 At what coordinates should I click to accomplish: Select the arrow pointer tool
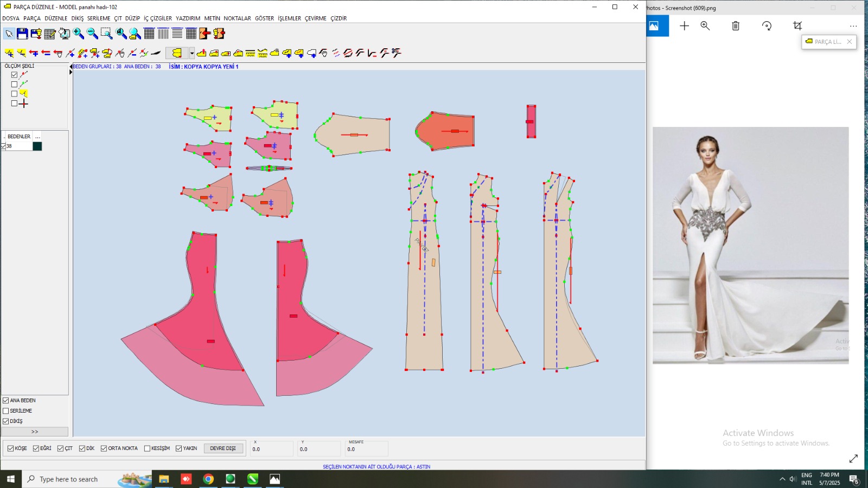[9, 34]
